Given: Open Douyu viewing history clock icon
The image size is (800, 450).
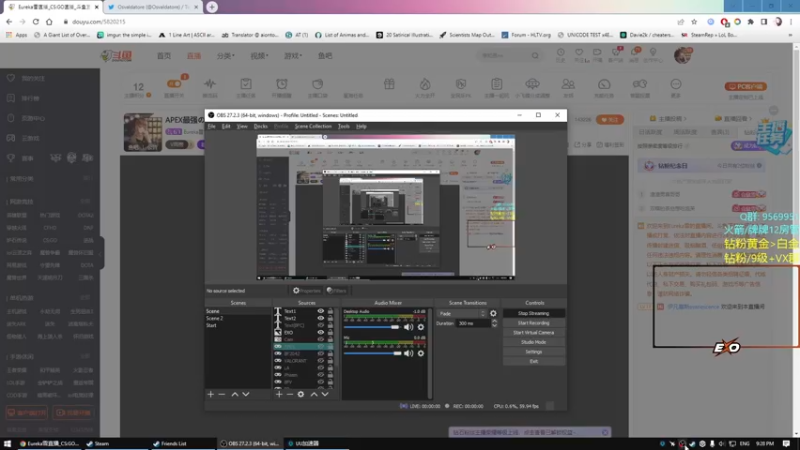Looking at the screenshot, I should click(560, 52).
